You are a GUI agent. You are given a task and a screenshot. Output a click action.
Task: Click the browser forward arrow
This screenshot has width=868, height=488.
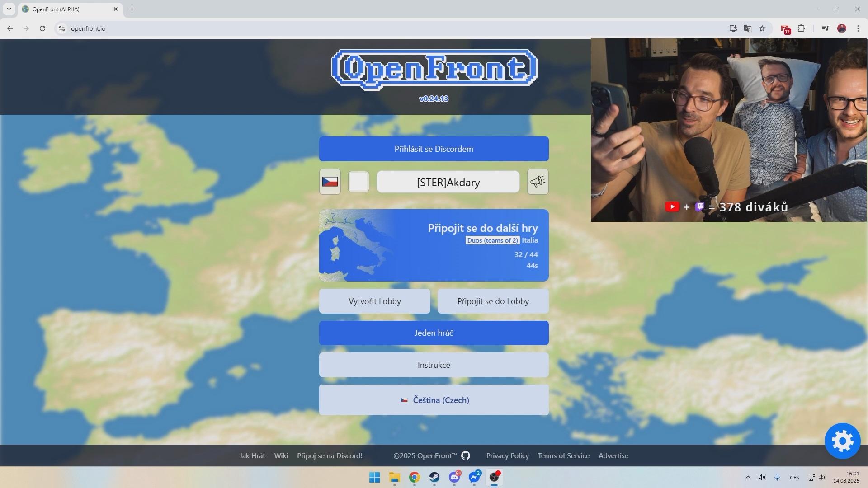(26, 28)
